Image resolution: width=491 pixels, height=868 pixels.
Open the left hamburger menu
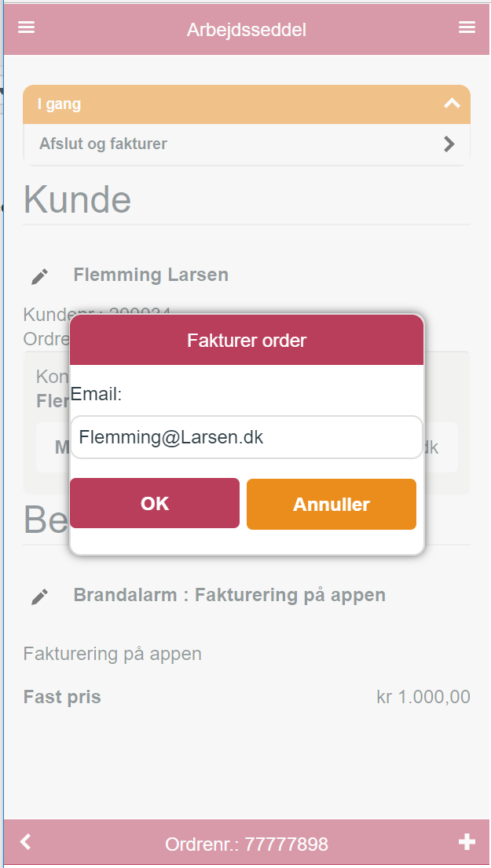click(26, 27)
